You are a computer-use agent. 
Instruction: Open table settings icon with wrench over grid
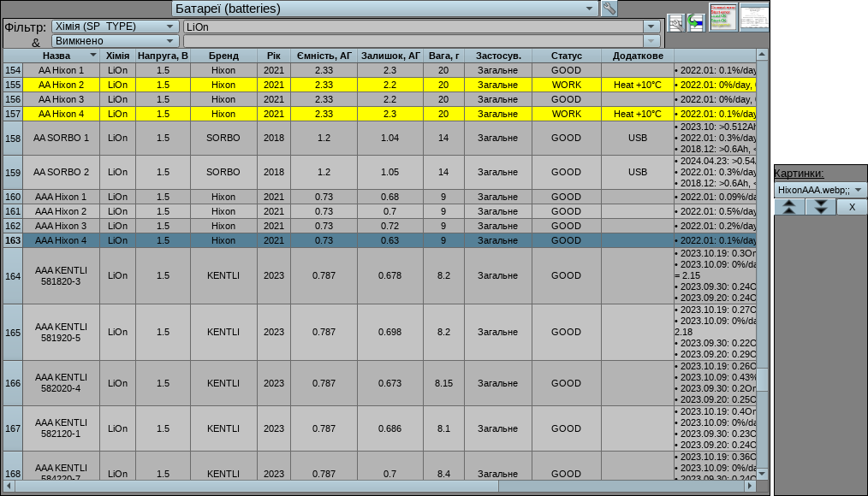675,23
